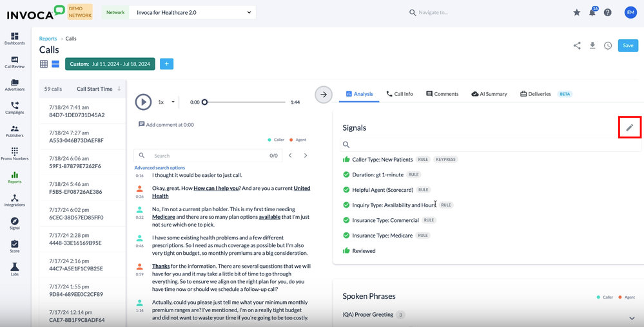Image resolution: width=644 pixels, height=327 pixels.
Task: Open Promo Numbers in the sidebar
Action: pos(15,154)
